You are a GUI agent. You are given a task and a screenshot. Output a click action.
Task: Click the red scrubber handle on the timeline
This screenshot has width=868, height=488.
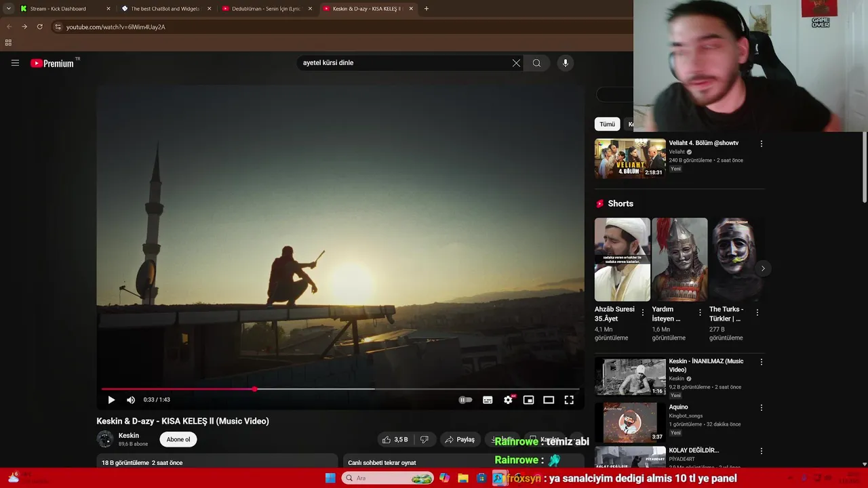[254, 389]
